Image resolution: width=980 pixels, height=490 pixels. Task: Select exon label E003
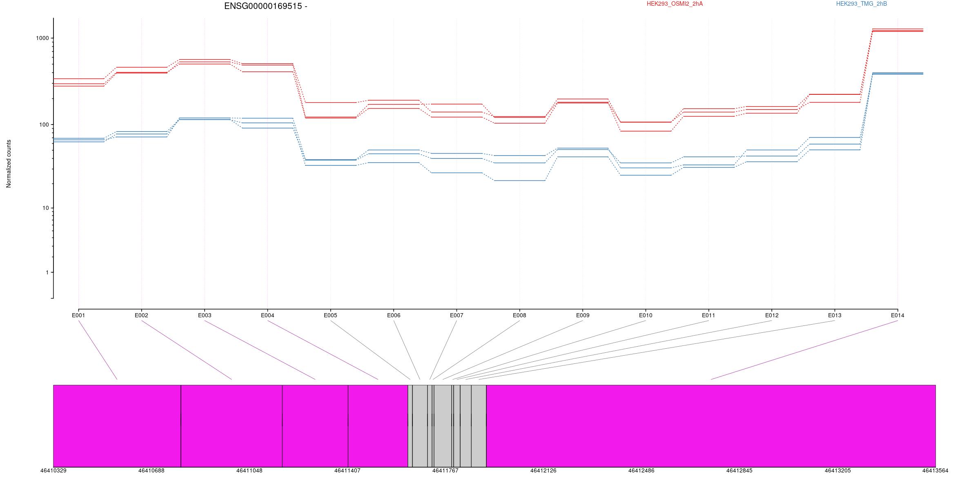(x=205, y=315)
